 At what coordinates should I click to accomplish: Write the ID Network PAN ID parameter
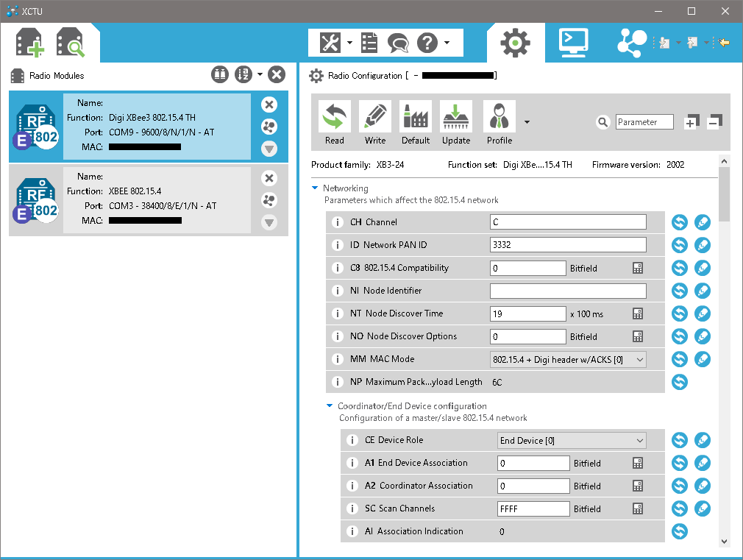coord(703,244)
